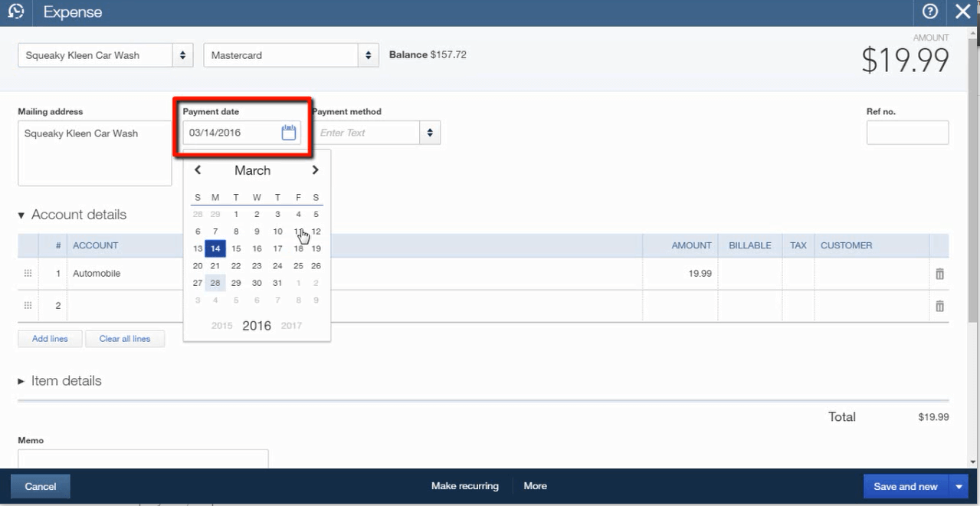The width and height of the screenshot is (980, 506).
Task: Click Make recurring
Action: 464,486
